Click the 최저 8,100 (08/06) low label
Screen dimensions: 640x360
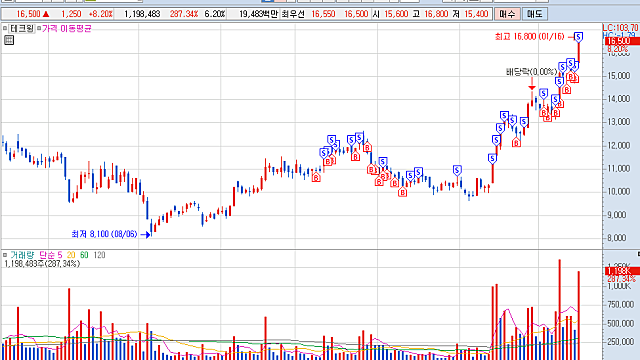[104, 234]
